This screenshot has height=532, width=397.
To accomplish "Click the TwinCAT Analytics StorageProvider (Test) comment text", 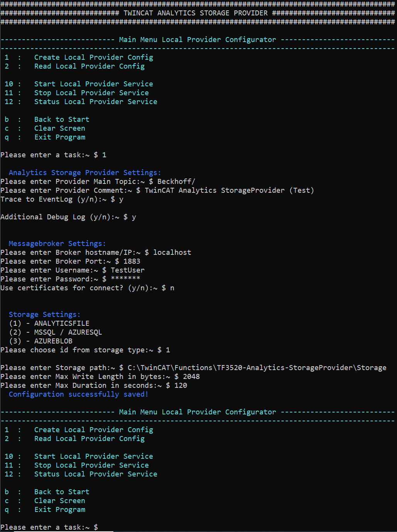I will tap(229, 190).
